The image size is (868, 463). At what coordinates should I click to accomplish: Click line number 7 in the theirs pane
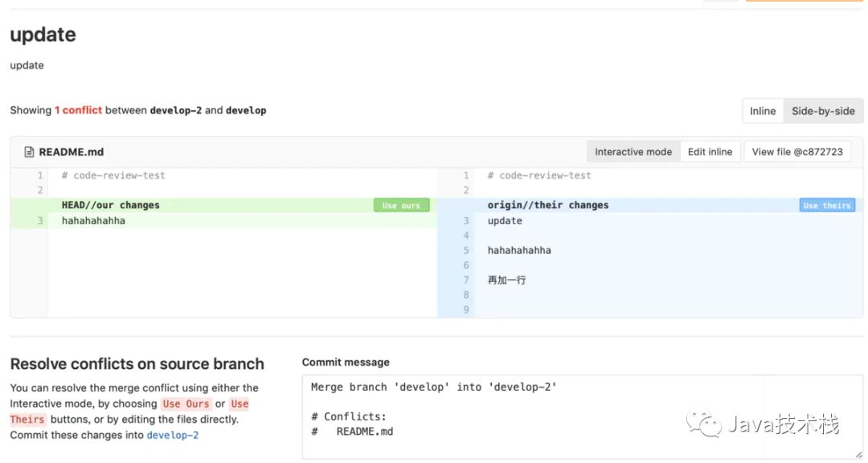pos(465,280)
